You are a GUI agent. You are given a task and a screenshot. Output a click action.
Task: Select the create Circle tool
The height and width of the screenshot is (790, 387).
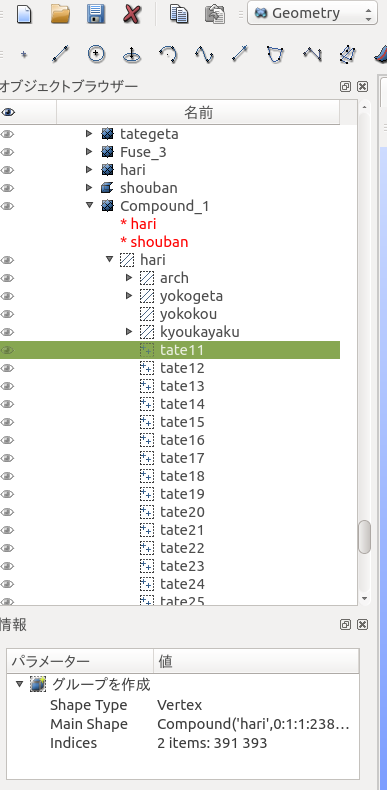click(x=96, y=54)
